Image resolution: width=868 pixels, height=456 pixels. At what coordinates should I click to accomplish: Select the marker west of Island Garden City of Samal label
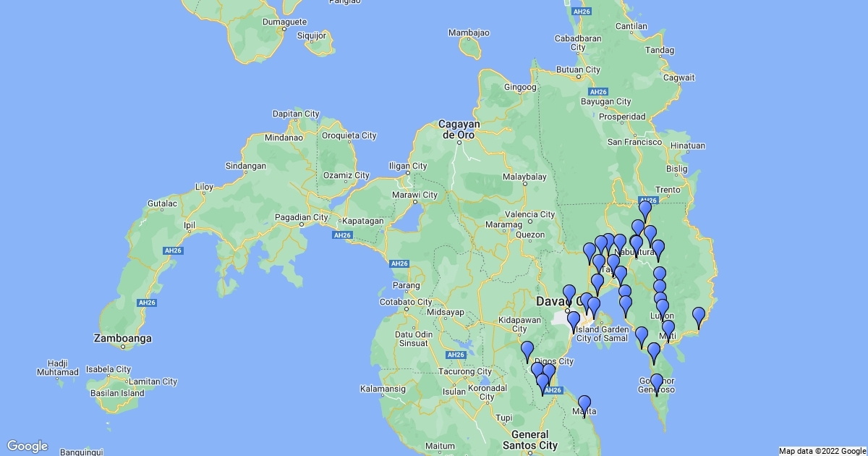click(x=574, y=321)
